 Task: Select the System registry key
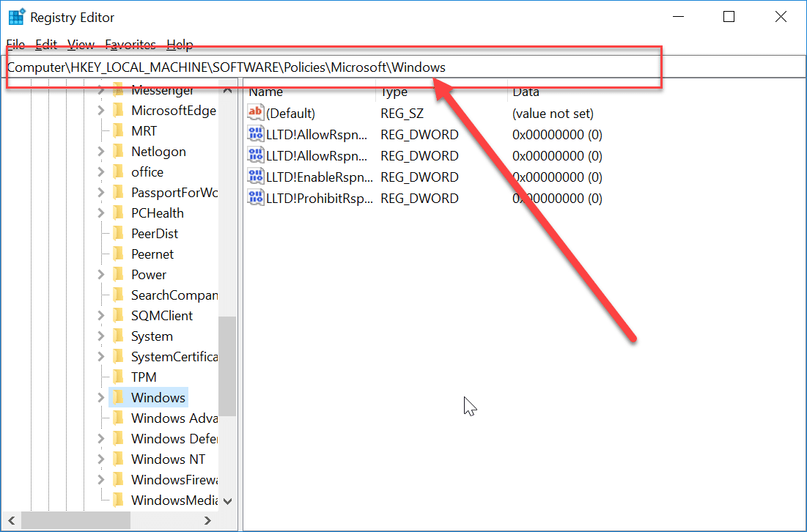pyautogui.click(x=150, y=336)
